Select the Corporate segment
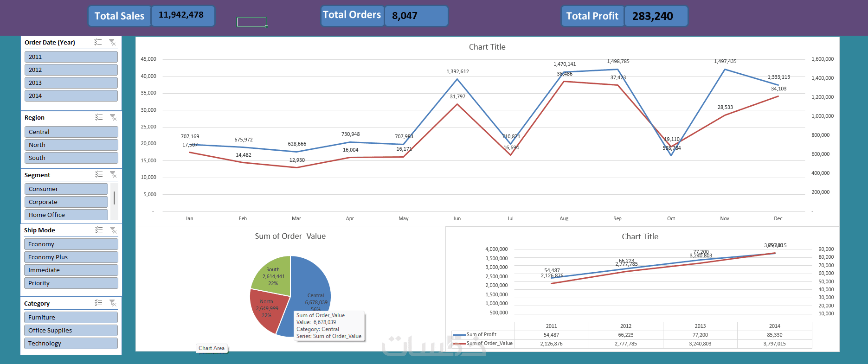The width and height of the screenshot is (868, 364). point(66,202)
